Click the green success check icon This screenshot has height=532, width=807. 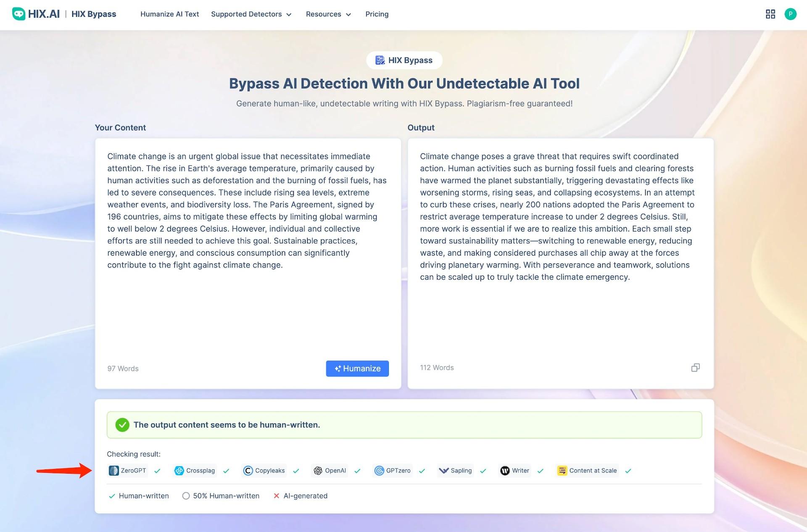[x=122, y=425]
